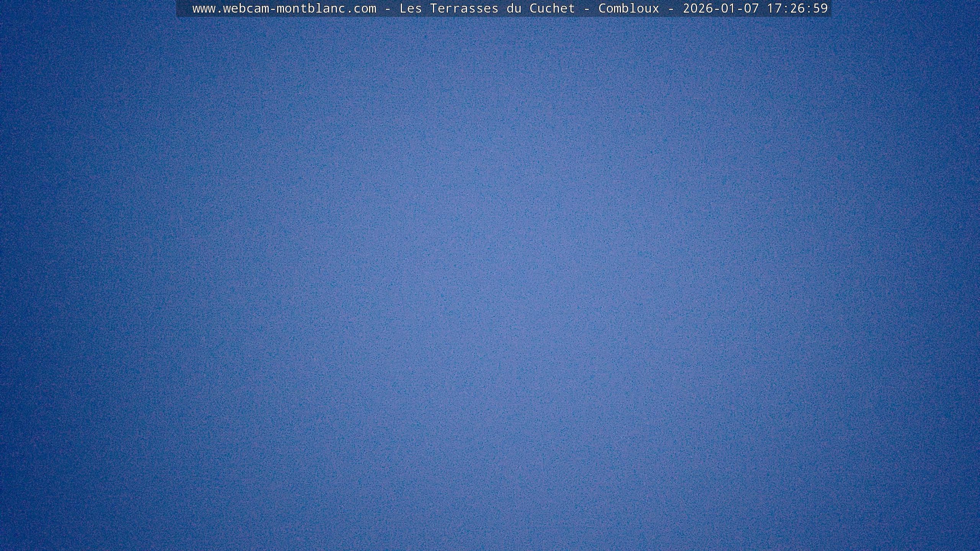Viewport: 980px width, 551px height.
Task: Click the '.com' ending of the URL
Action: coord(361,8)
